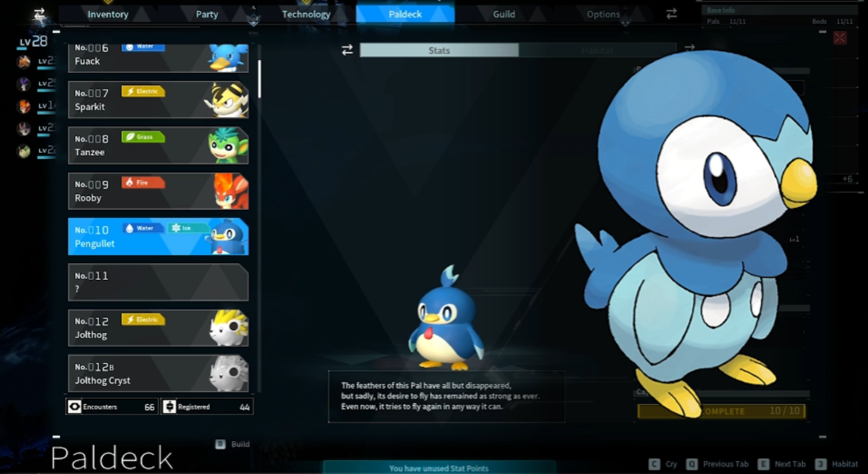Click the Electric type badge on Jolthog
Image resolution: width=868 pixels, height=474 pixels.
143,320
